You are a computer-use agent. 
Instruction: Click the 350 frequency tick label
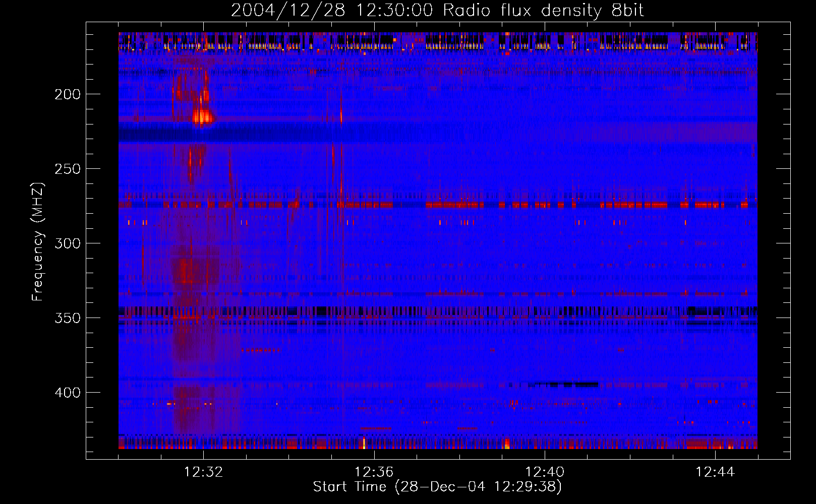68,318
